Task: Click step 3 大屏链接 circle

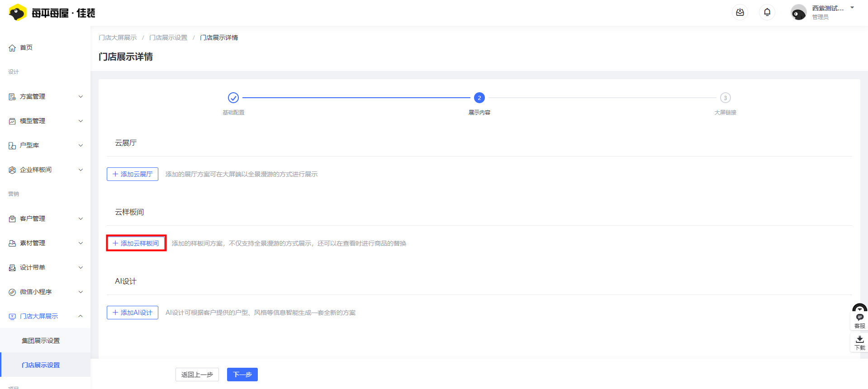Action: point(726,98)
